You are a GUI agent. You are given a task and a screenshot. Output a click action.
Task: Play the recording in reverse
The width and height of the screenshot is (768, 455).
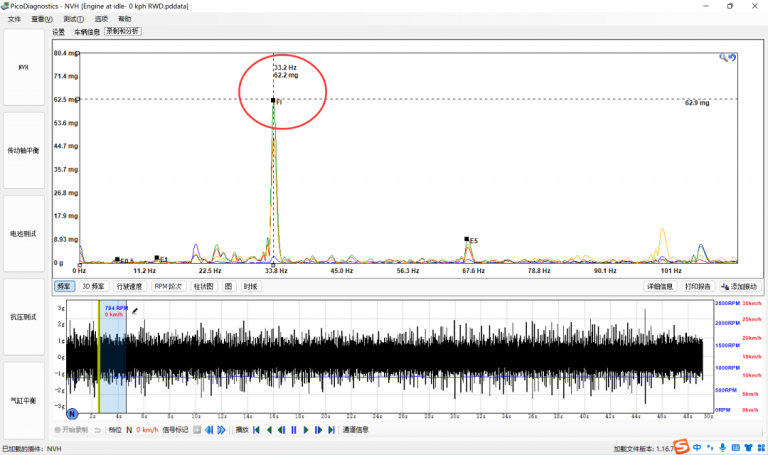(x=269, y=430)
